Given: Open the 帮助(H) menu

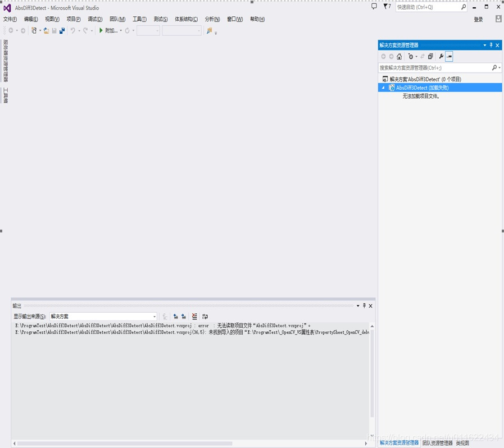Looking at the screenshot, I should [257, 19].
